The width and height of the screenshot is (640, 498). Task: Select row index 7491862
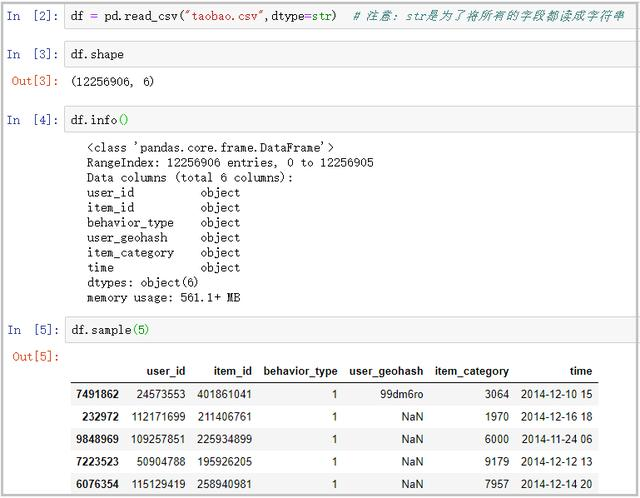97,395
